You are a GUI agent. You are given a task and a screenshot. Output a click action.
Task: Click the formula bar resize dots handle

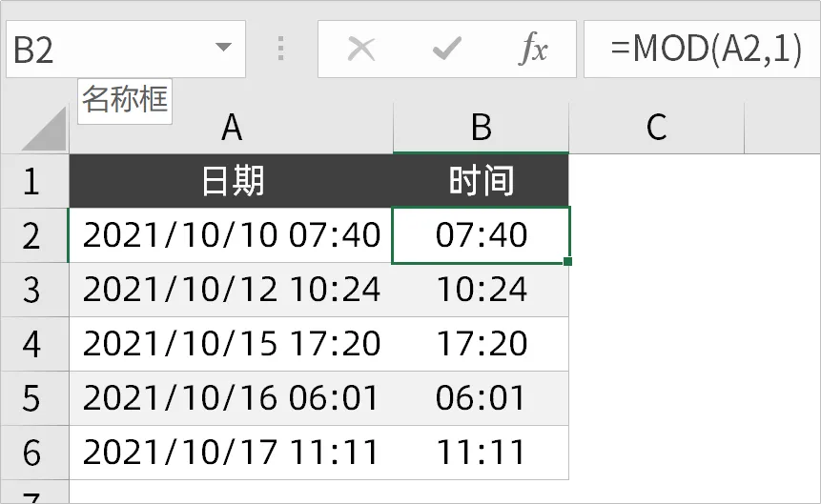click(x=281, y=50)
